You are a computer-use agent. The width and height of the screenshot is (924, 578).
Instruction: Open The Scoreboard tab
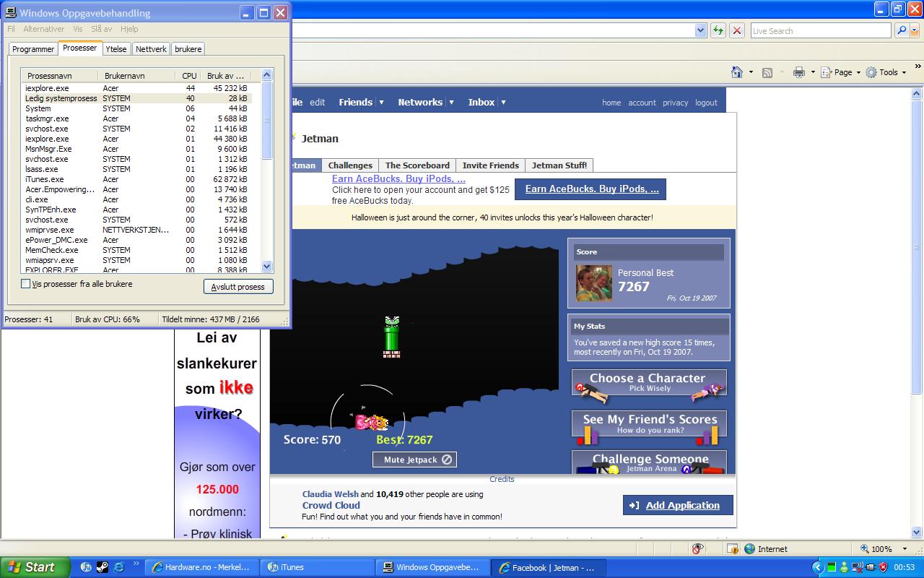[x=417, y=165]
